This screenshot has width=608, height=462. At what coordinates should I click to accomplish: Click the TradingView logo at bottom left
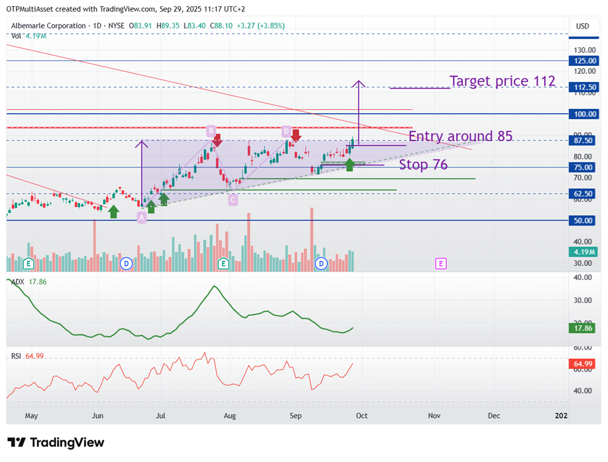tap(56, 443)
